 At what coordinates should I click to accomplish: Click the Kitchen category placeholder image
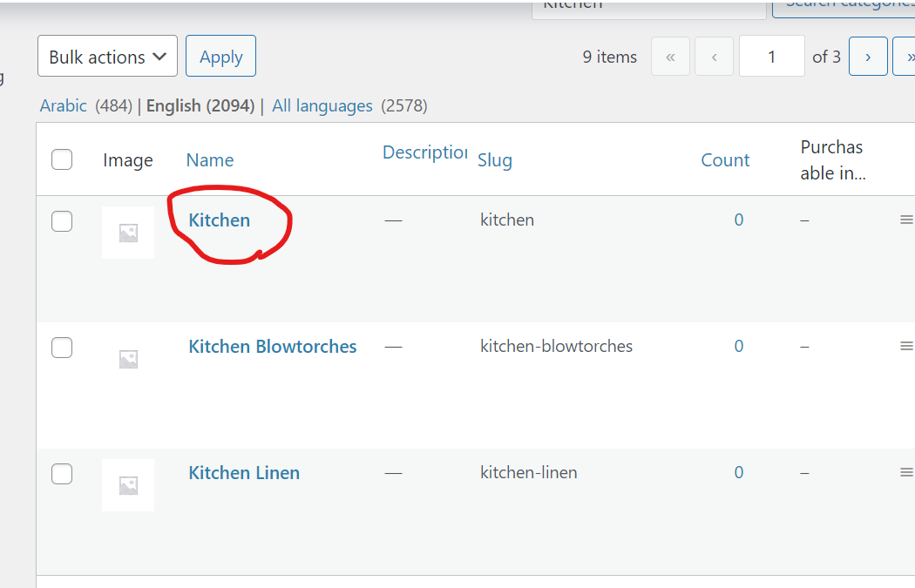click(x=128, y=233)
